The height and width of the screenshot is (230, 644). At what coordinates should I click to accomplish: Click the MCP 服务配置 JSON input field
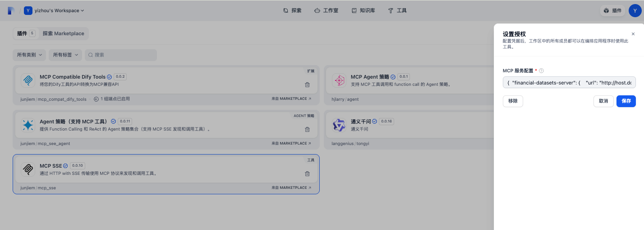click(x=569, y=82)
